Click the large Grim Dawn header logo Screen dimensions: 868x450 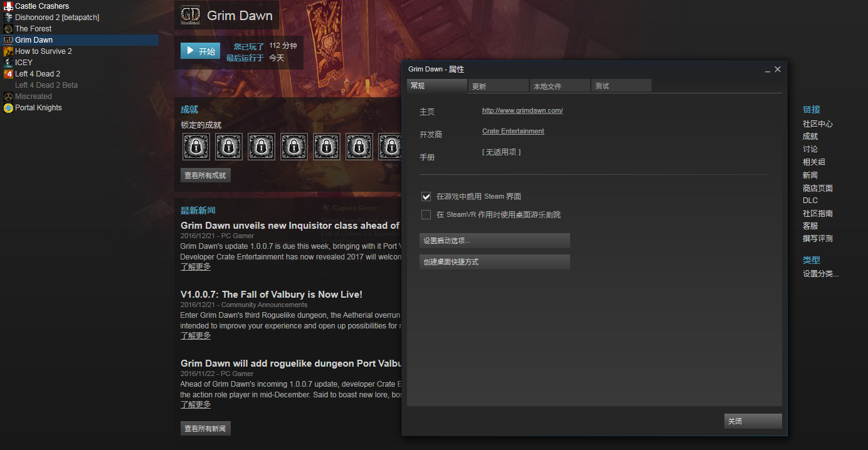pyautogui.click(x=191, y=15)
